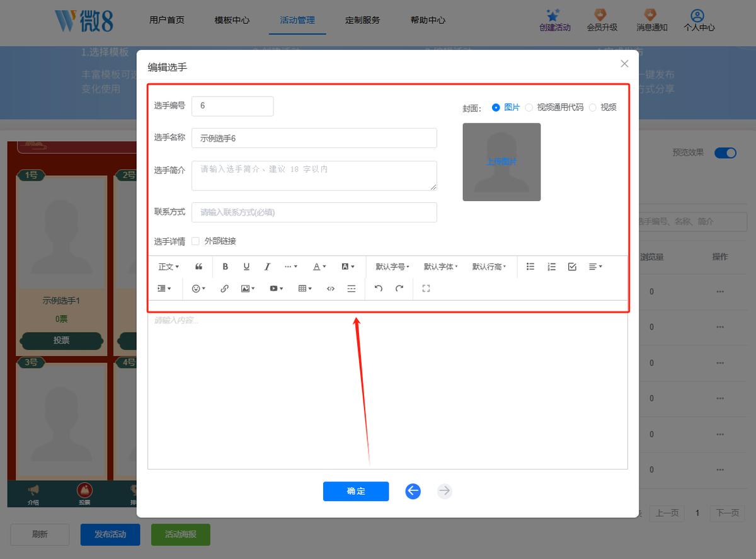
Task: Insert a numbered list
Action: point(551,267)
